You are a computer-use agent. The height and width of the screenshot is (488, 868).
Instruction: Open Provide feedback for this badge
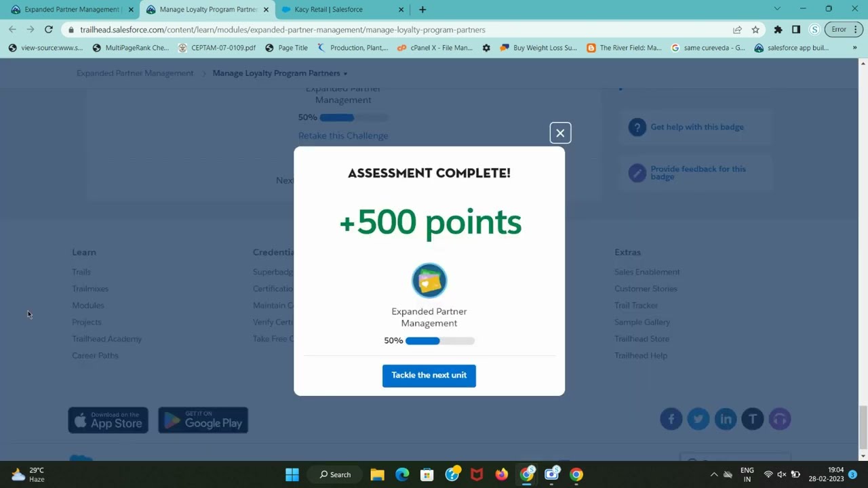[x=698, y=173]
